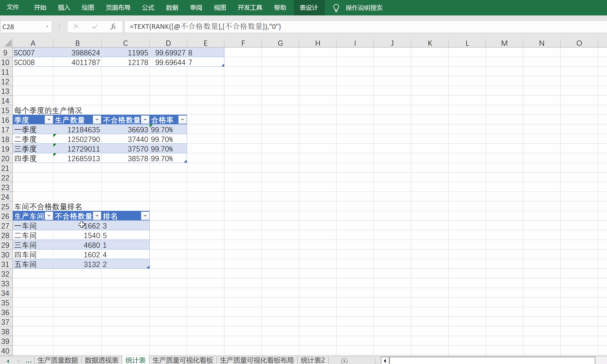Image resolution: width=607 pixels, height=364 pixels.
Task: Click the insert function fx icon
Action: coord(113,27)
